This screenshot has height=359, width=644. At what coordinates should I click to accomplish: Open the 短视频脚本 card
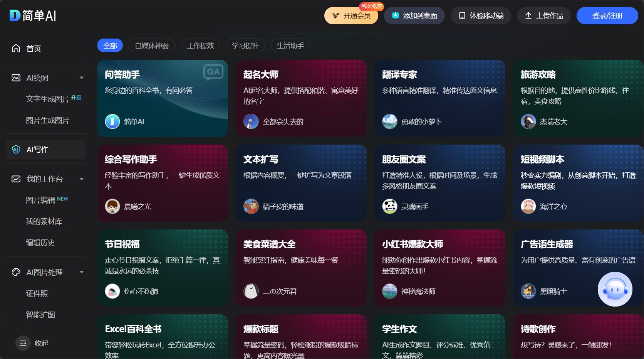click(578, 183)
